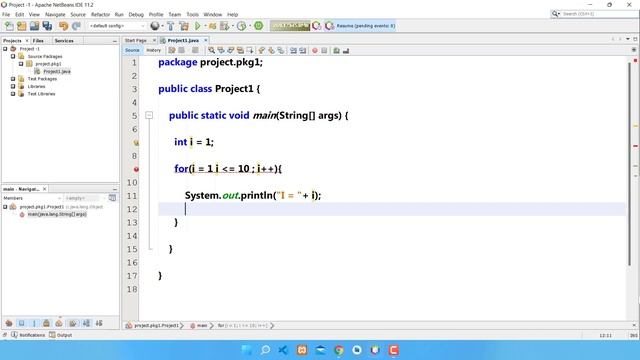This screenshot has height=360, width=640.
Task: Toggle Show Inner Classes navigator filter
Action: pos(59,323)
